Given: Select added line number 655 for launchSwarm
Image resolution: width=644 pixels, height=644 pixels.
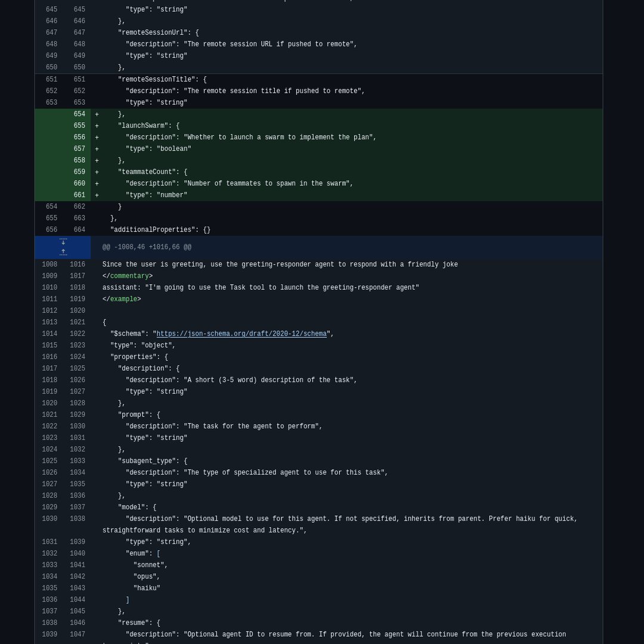Looking at the screenshot, I should tap(79, 126).
